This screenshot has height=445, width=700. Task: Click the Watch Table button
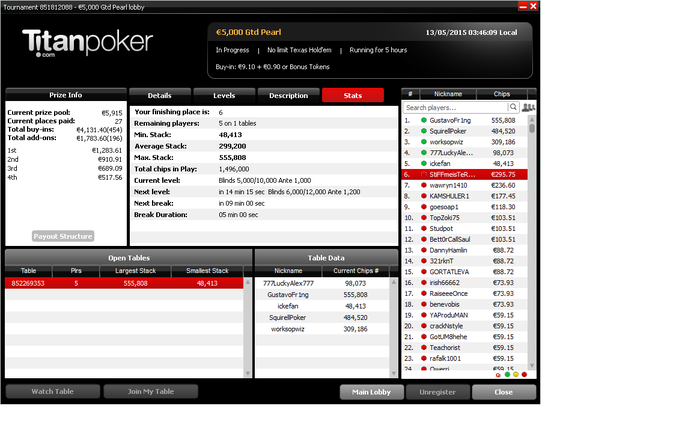(x=53, y=391)
